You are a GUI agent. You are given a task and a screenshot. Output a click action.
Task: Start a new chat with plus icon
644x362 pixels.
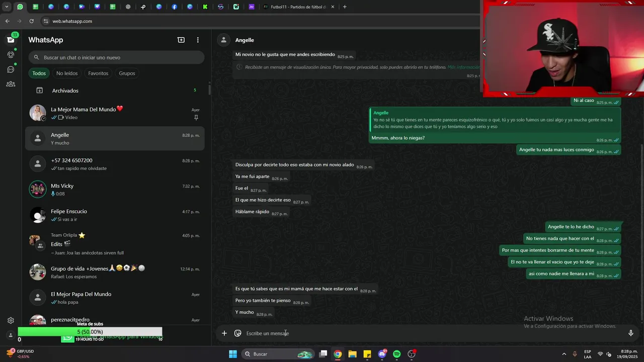coord(181,40)
